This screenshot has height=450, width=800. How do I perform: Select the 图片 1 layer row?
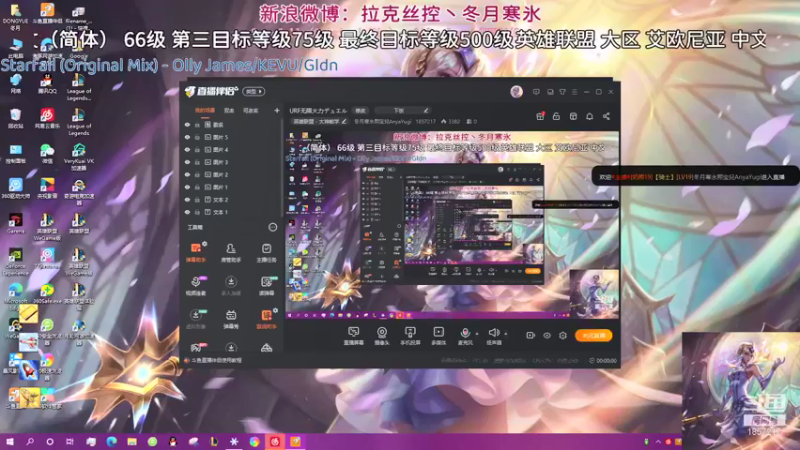pos(232,187)
